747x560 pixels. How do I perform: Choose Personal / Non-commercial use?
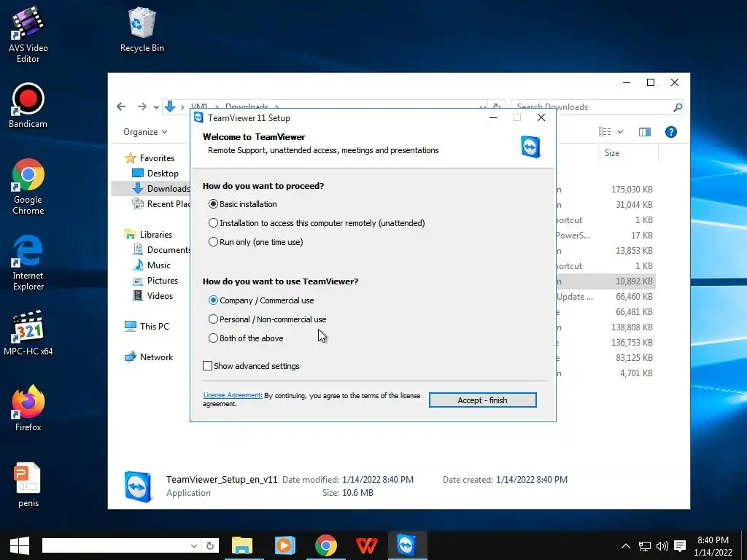214,319
